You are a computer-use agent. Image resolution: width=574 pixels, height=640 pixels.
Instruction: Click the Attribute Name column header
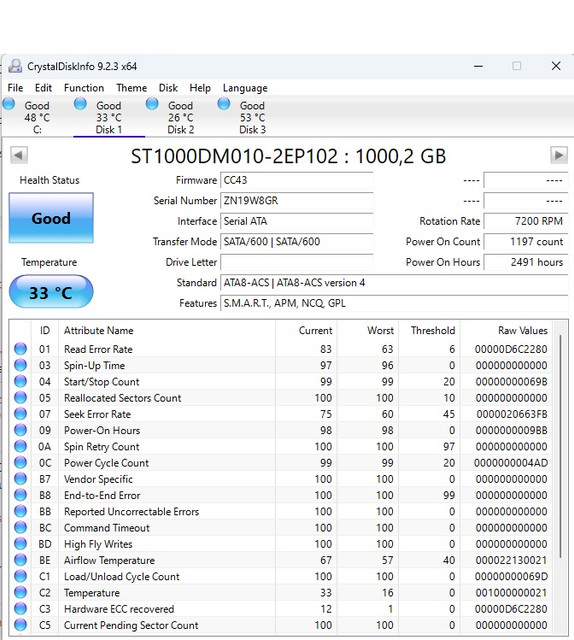click(x=167, y=330)
